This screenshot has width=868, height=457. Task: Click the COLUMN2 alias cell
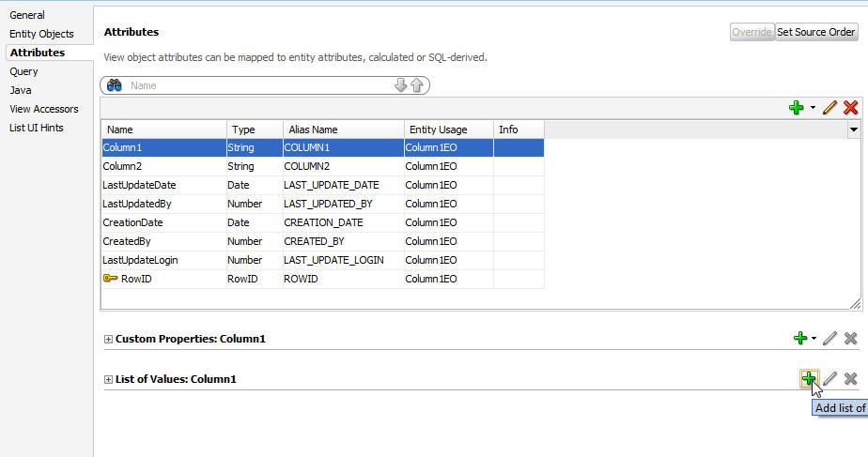coord(343,166)
